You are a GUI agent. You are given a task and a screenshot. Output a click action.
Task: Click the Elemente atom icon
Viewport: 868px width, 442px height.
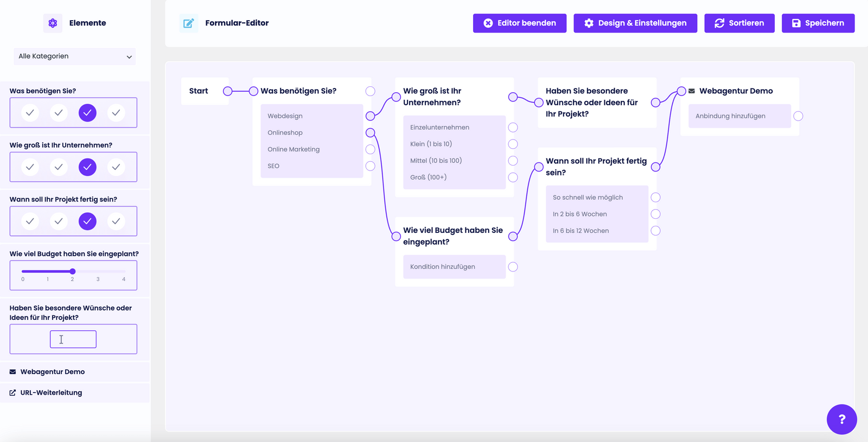[x=53, y=23]
